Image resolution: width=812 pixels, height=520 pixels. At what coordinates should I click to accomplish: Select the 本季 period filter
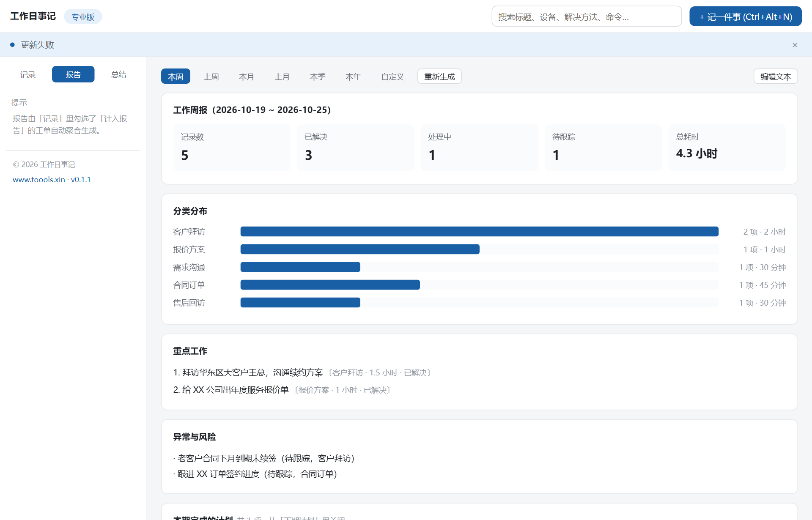coord(318,77)
